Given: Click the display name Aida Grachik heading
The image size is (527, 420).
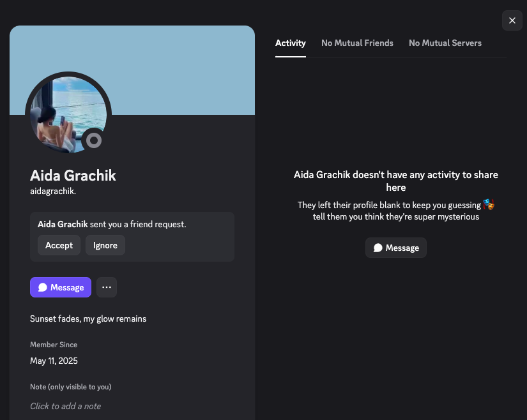Looking at the screenshot, I should tap(73, 176).
